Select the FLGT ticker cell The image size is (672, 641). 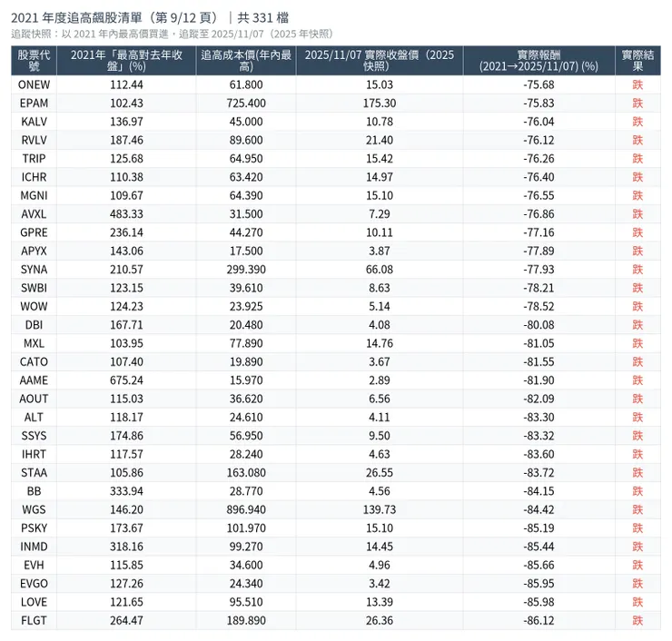click(x=34, y=620)
